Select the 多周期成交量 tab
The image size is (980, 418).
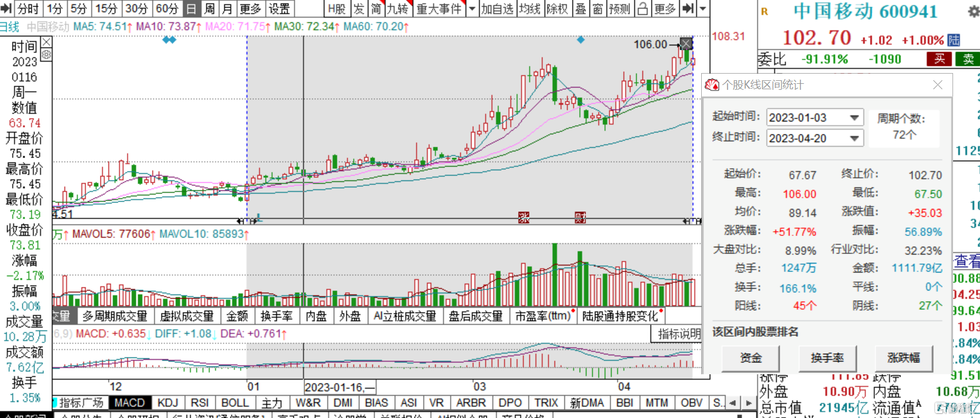coord(115,316)
